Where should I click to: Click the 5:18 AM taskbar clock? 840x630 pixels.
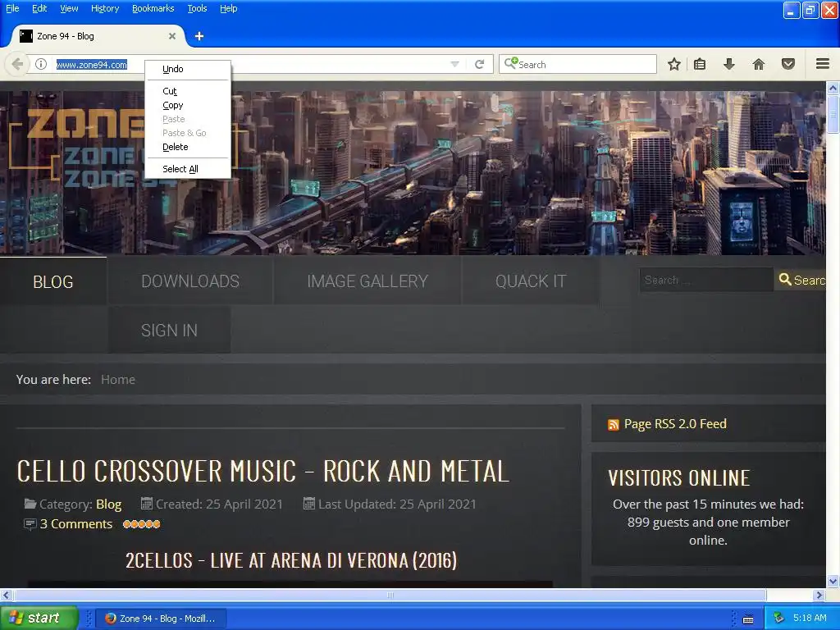(x=810, y=619)
